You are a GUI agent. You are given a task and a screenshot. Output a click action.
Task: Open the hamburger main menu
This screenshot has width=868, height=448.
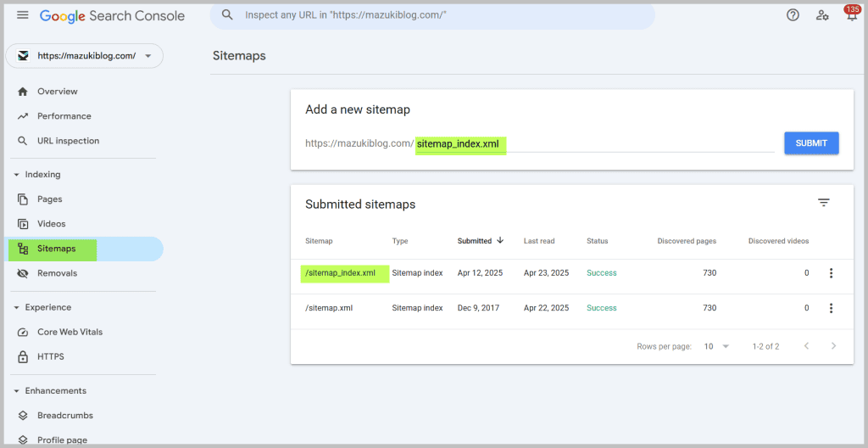pyautogui.click(x=23, y=15)
